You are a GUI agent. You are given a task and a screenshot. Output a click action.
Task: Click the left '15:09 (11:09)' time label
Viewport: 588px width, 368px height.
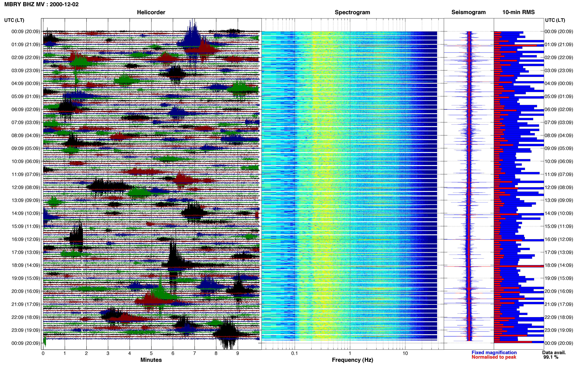pos(26,226)
